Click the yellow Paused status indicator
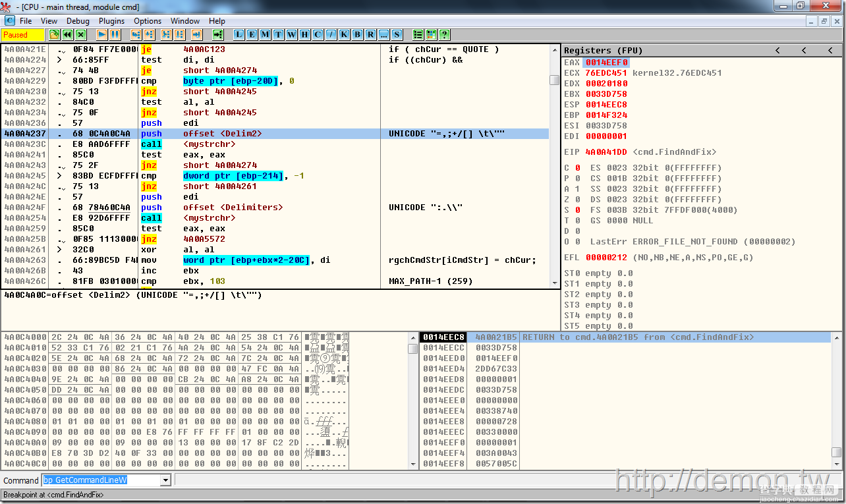 23,34
